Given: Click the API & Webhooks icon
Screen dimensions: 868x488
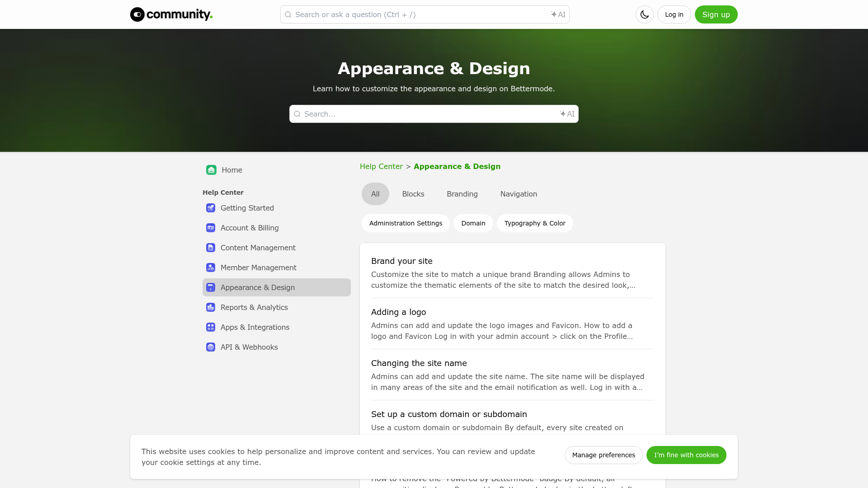Looking at the screenshot, I should [x=211, y=347].
